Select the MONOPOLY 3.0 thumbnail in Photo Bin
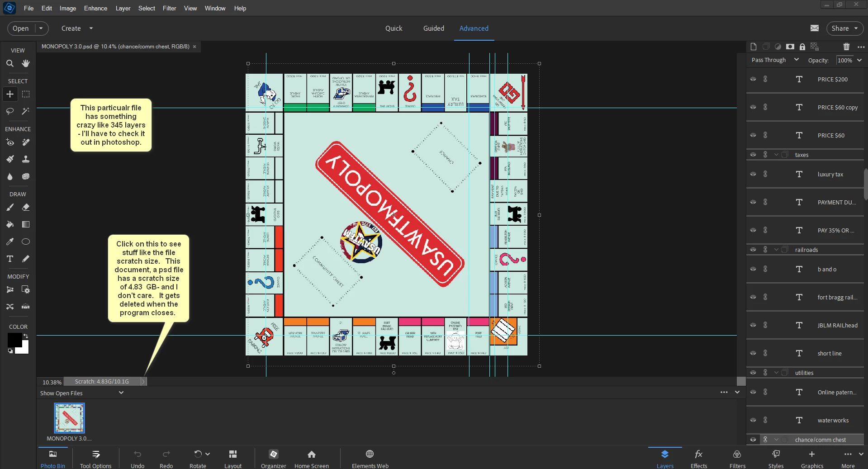 tap(69, 418)
